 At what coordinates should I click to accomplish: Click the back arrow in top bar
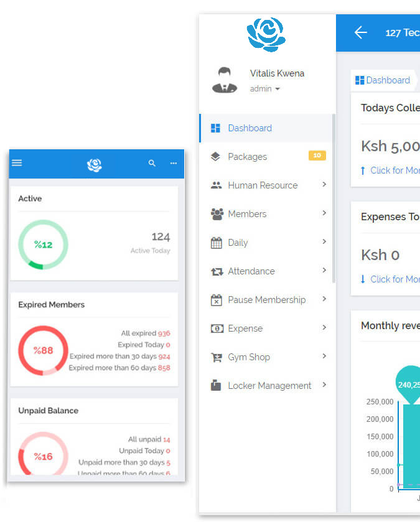tap(360, 32)
